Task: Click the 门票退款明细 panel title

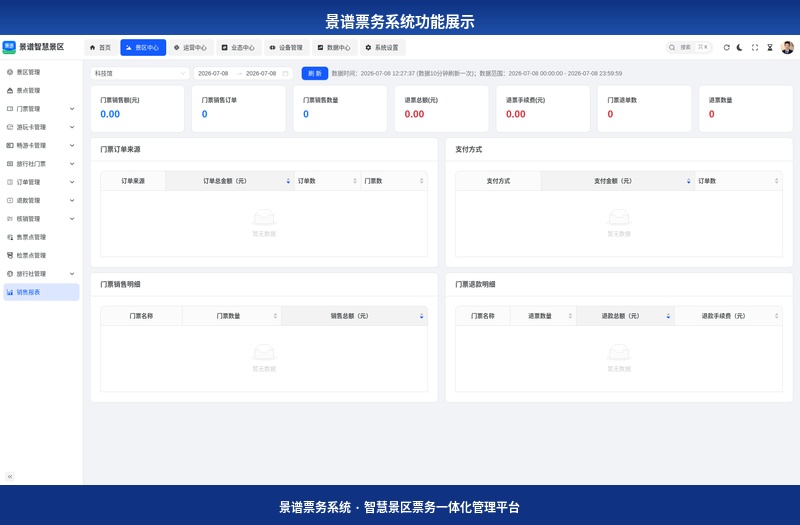Action: pyautogui.click(x=475, y=285)
